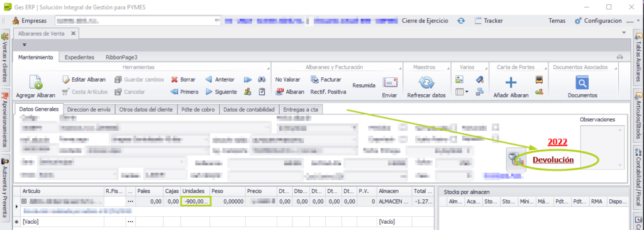Viewport: 644px width, 230px height.
Task: Collapse the ribbon with chevron
Action: 619,57
